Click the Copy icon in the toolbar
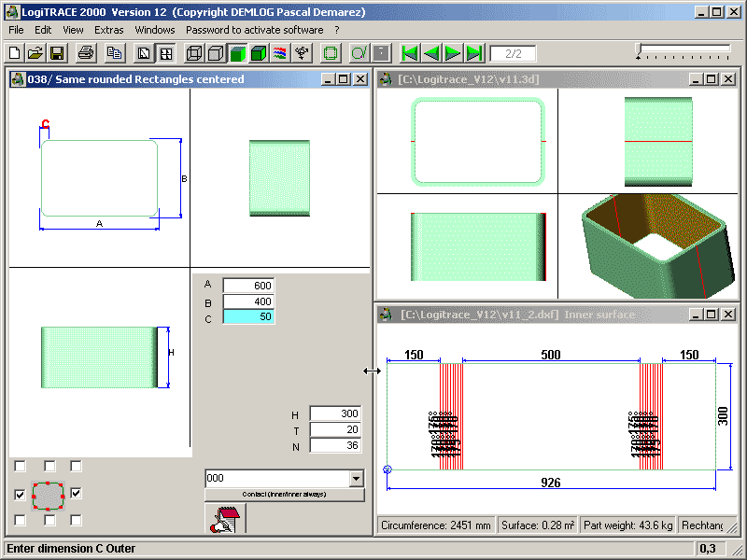The width and height of the screenshot is (747, 560). click(x=115, y=53)
